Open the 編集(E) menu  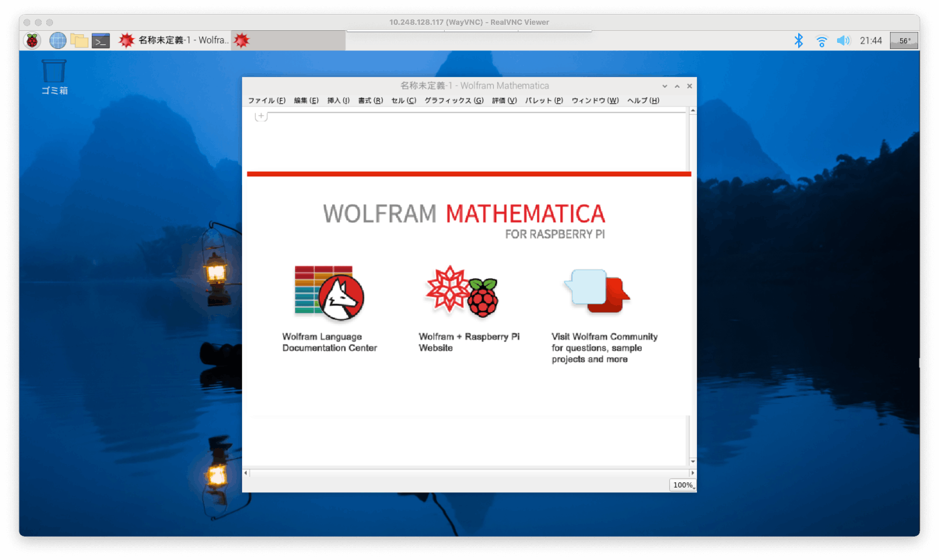306,101
